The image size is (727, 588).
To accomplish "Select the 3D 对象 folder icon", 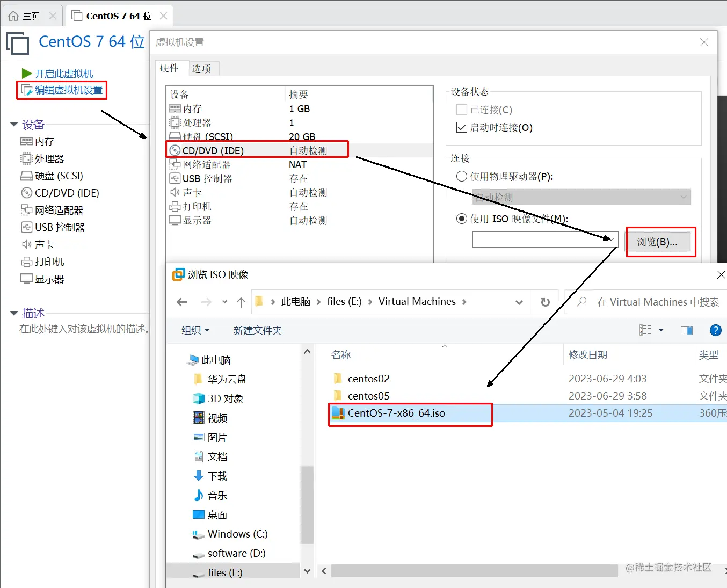I will coord(198,398).
